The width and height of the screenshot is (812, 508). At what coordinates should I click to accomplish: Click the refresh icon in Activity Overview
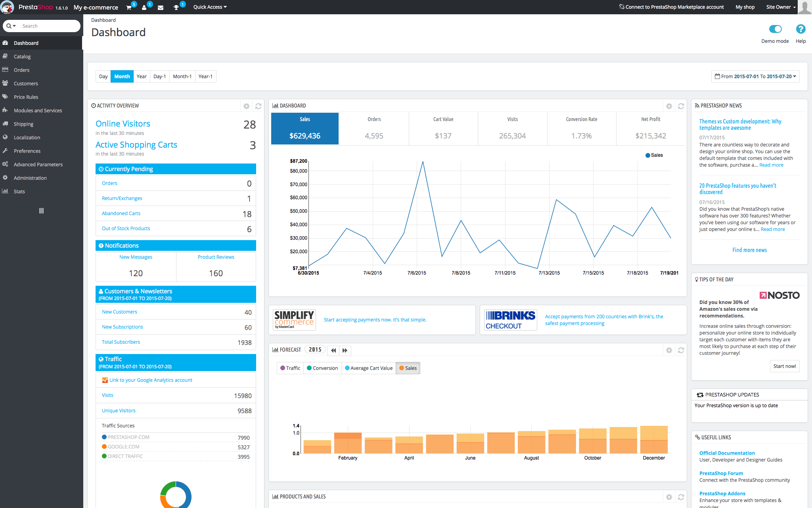point(259,106)
